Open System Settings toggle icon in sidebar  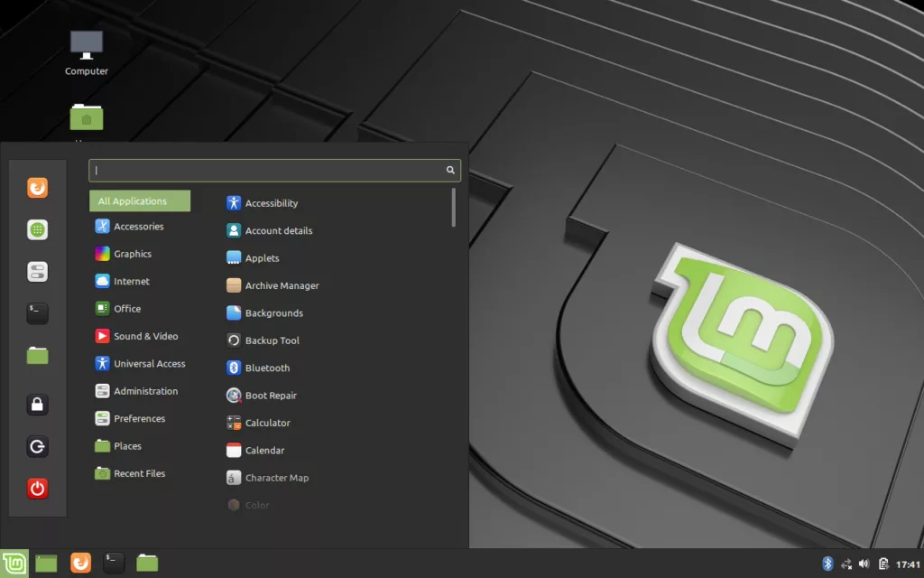37,272
